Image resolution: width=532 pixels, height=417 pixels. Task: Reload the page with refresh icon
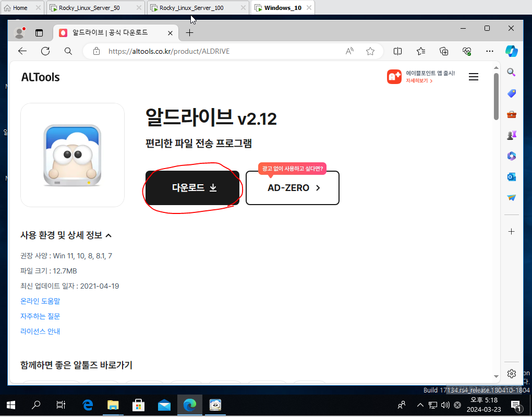click(x=45, y=51)
